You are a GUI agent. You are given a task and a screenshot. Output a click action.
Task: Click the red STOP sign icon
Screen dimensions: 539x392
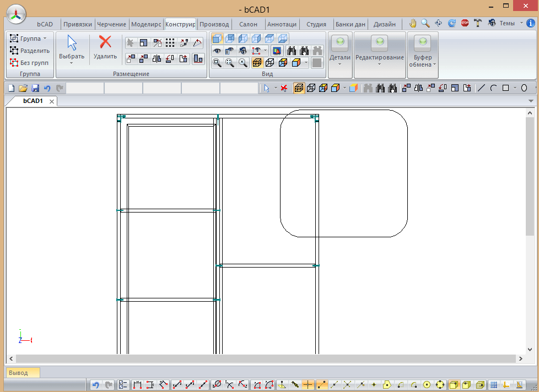(465, 23)
